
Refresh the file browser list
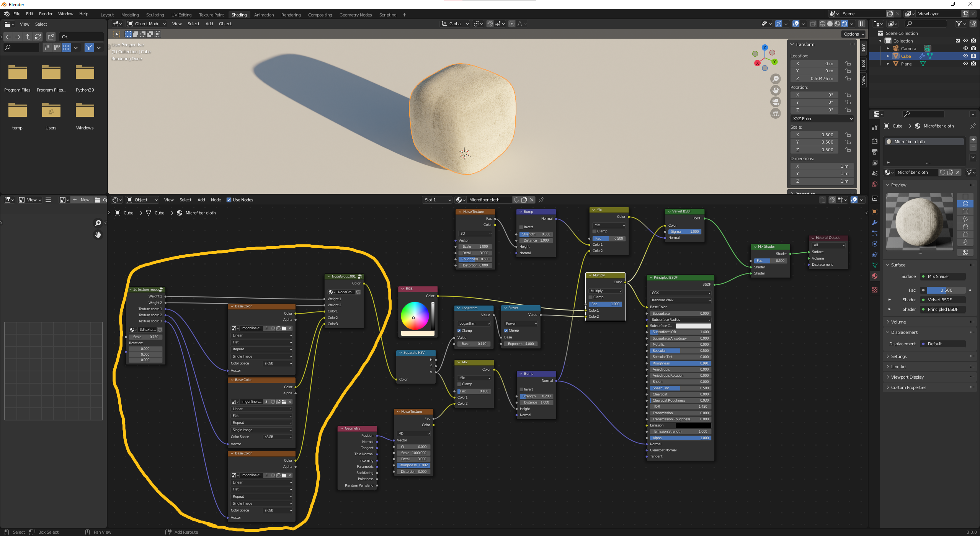[x=38, y=37]
